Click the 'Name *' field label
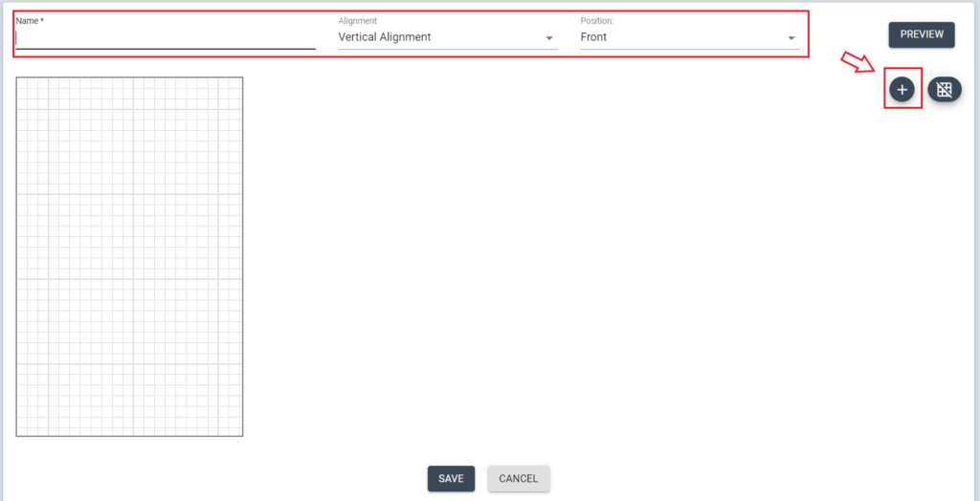Viewport: 980px width, 501px height. [30, 21]
